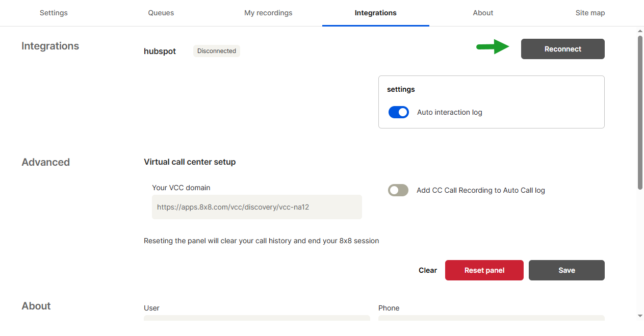Click the Auto interaction log label
The height and width of the screenshot is (336, 644).
click(450, 112)
